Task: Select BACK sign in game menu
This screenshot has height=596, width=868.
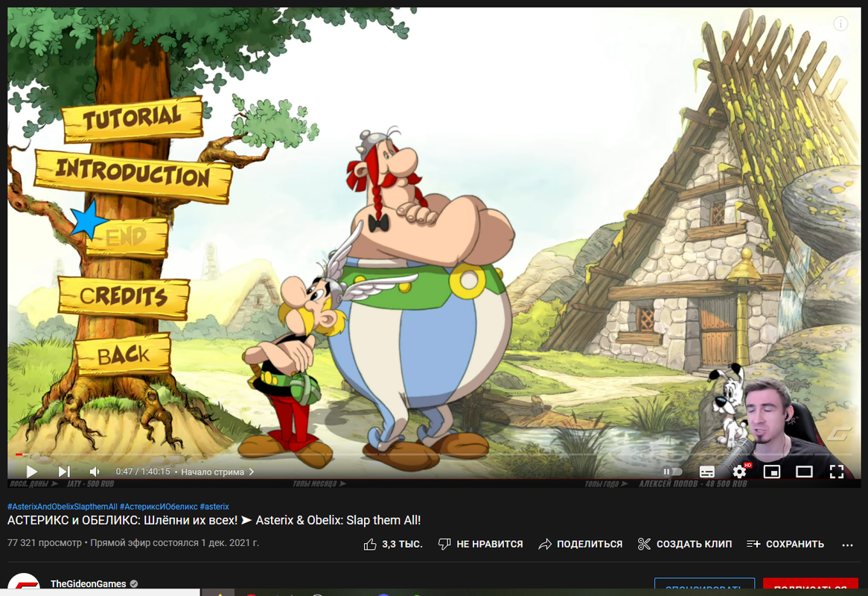Action: [x=124, y=355]
